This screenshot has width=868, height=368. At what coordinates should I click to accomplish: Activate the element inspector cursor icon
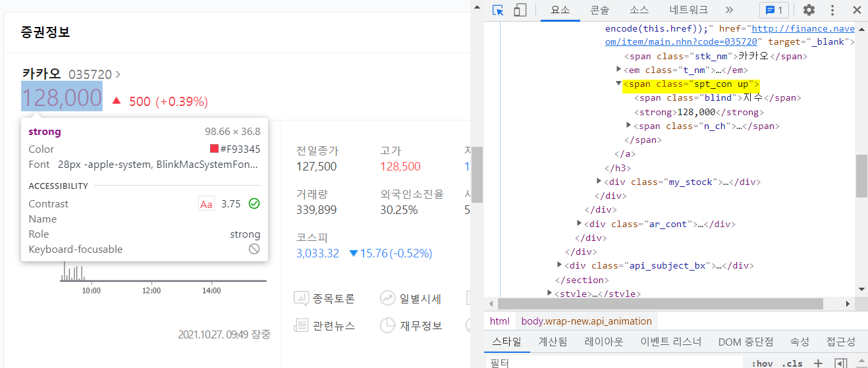498,10
